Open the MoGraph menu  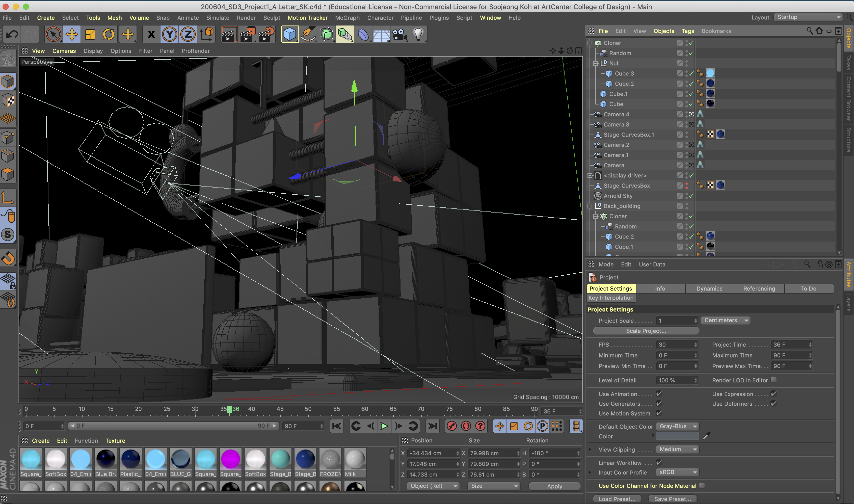point(347,18)
